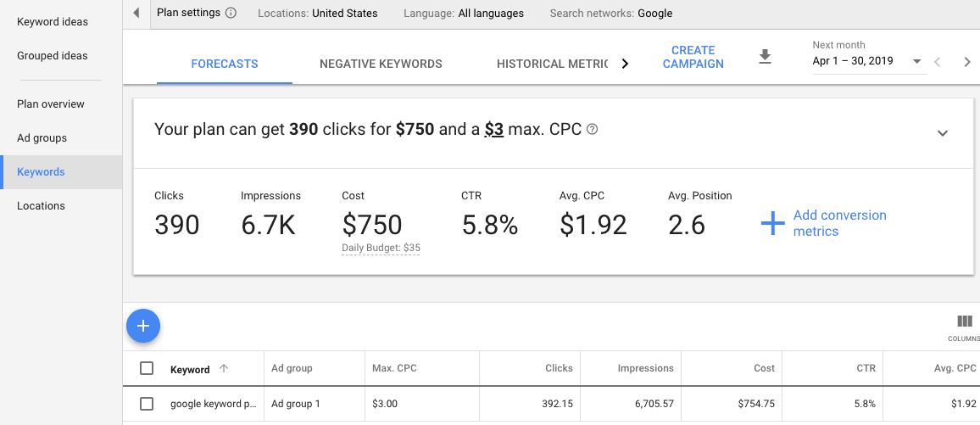980x425 pixels.
Task: Open Grouped ideas in the sidebar
Action: point(53,56)
